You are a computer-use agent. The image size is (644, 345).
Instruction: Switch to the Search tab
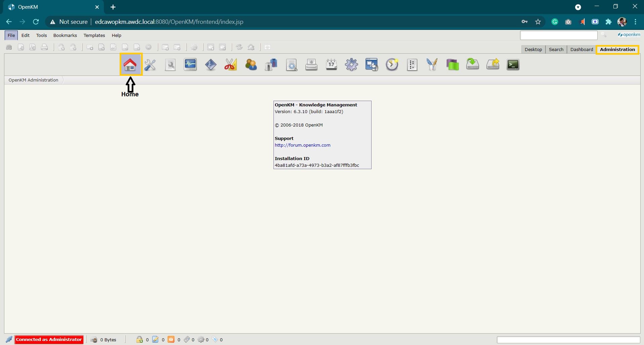coord(556,49)
